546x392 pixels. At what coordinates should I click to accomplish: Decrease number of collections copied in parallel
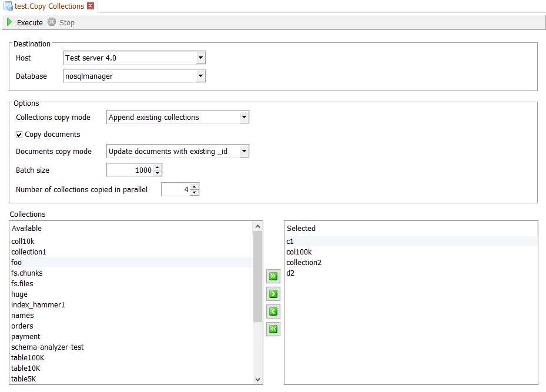195,193
